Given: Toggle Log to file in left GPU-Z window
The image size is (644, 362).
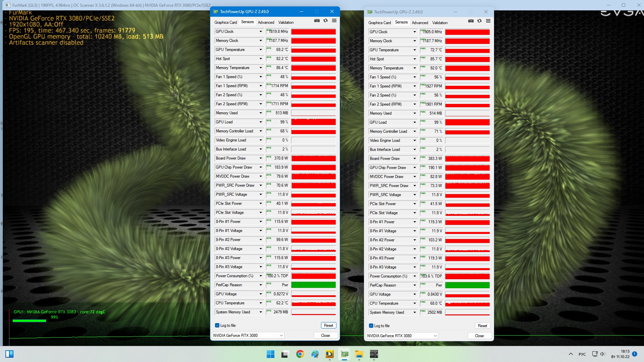Looking at the screenshot, I should coord(217,325).
